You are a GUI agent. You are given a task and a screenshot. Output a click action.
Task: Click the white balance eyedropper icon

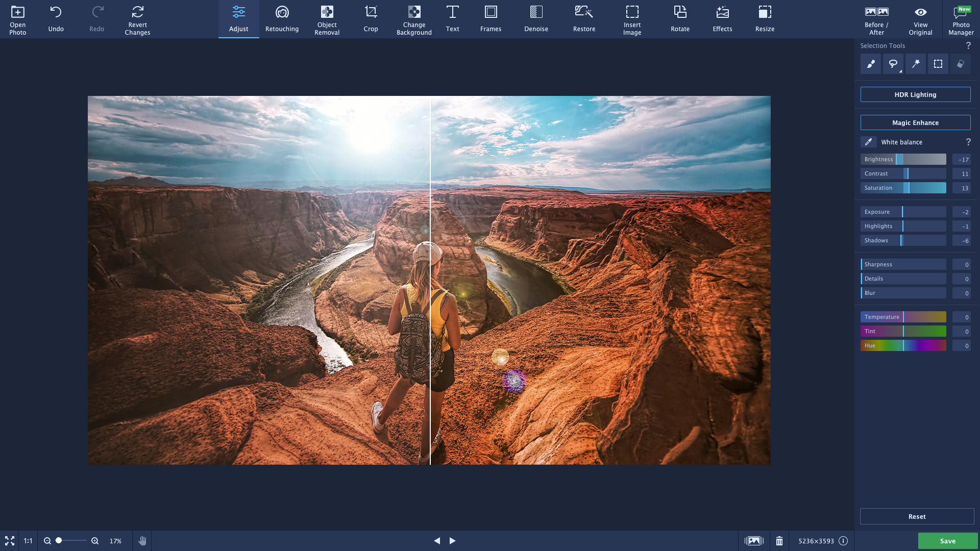click(868, 142)
